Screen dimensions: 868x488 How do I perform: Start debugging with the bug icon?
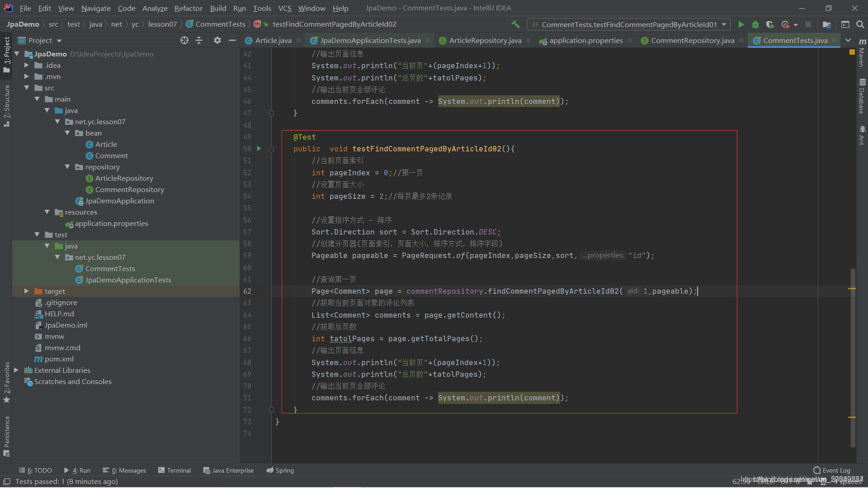coord(755,24)
